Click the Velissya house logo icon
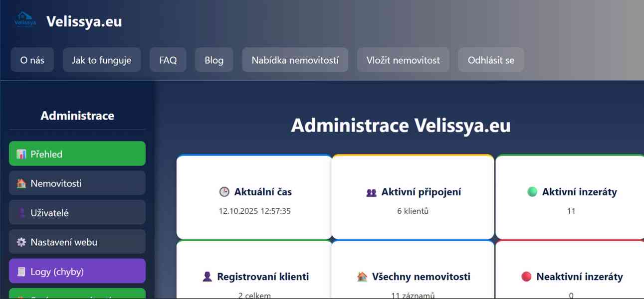The height and width of the screenshot is (299, 644). 25,20
